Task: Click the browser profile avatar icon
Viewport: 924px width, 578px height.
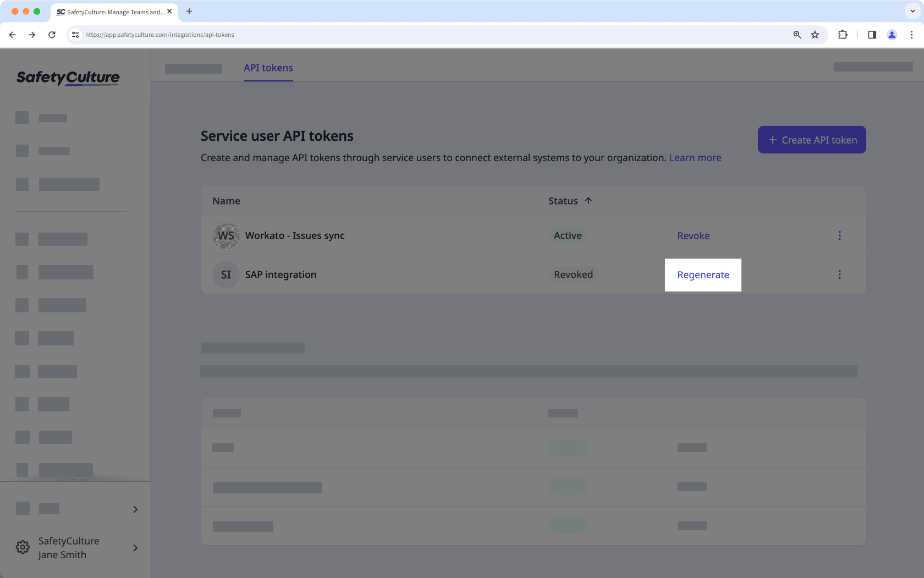Action: 892,35
